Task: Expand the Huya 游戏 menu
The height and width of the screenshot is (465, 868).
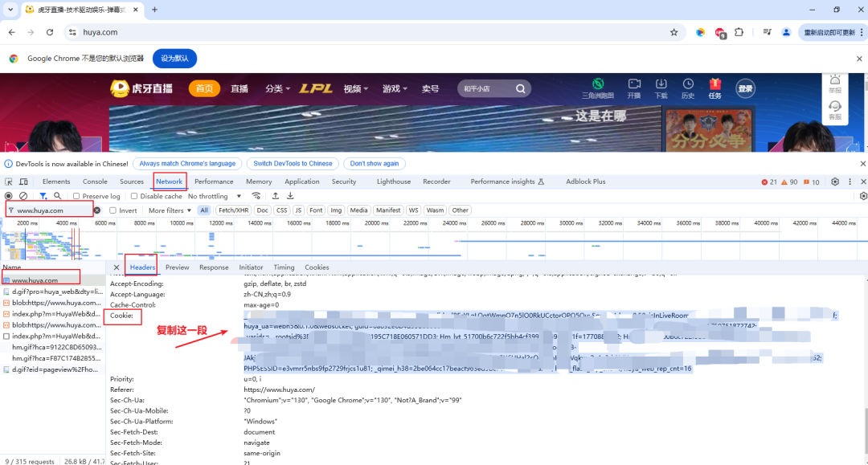Action: pos(395,88)
